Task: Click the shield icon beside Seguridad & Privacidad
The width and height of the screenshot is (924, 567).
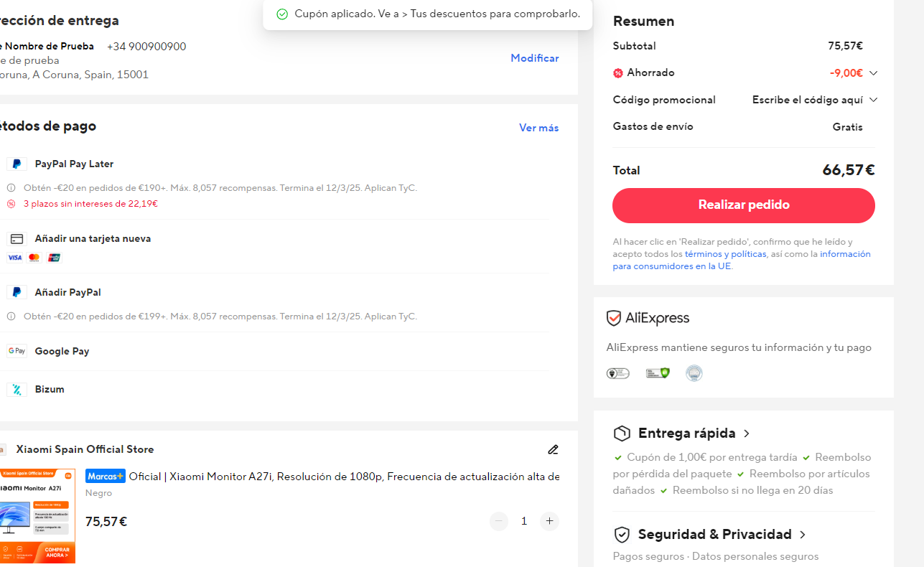Action: 622,535
